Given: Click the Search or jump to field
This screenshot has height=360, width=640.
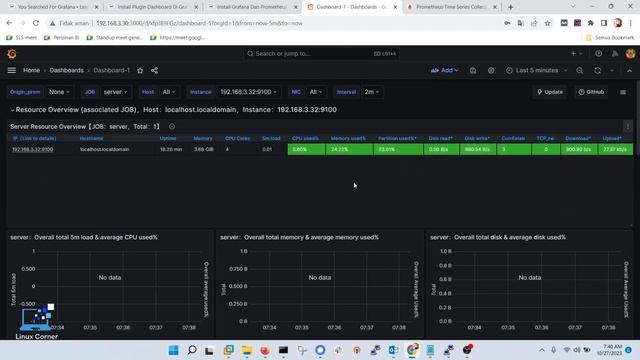Looking at the screenshot, I should coord(321,53).
